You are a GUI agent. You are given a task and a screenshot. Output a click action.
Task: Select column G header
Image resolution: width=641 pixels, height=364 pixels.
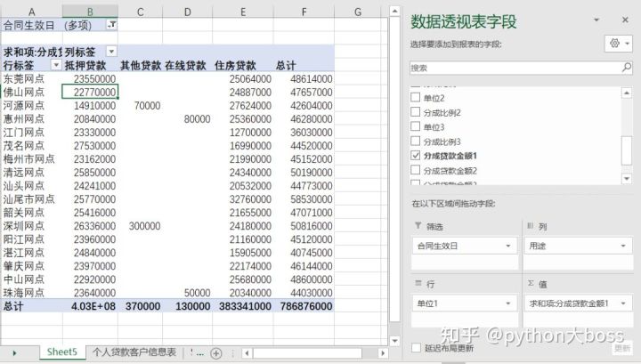(x=358, y=12)
